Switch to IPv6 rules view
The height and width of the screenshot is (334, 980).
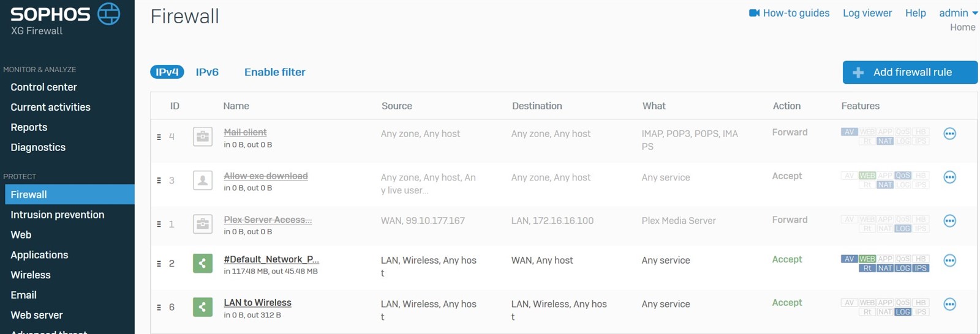207,72
